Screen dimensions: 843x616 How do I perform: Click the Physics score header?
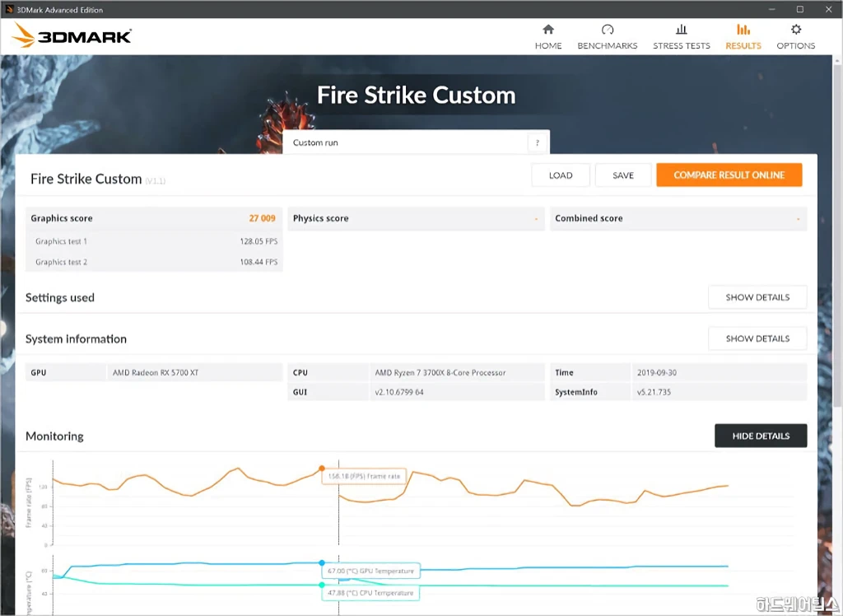[x=416, y=218]
